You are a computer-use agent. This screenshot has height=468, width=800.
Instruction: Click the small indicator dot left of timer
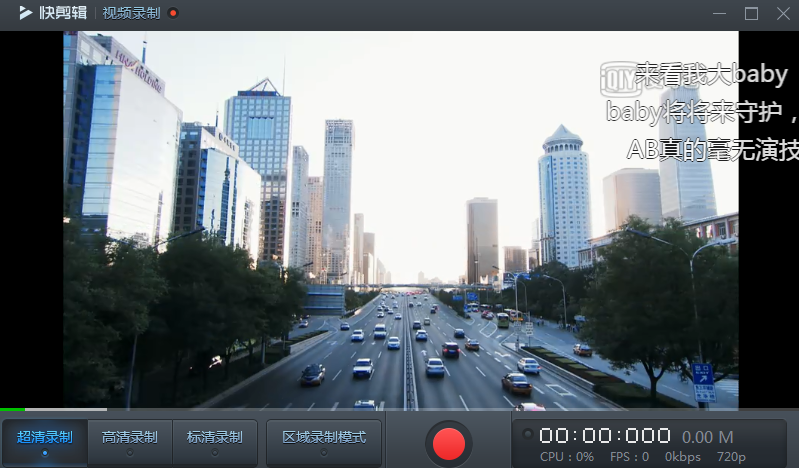tap(528, 434)
